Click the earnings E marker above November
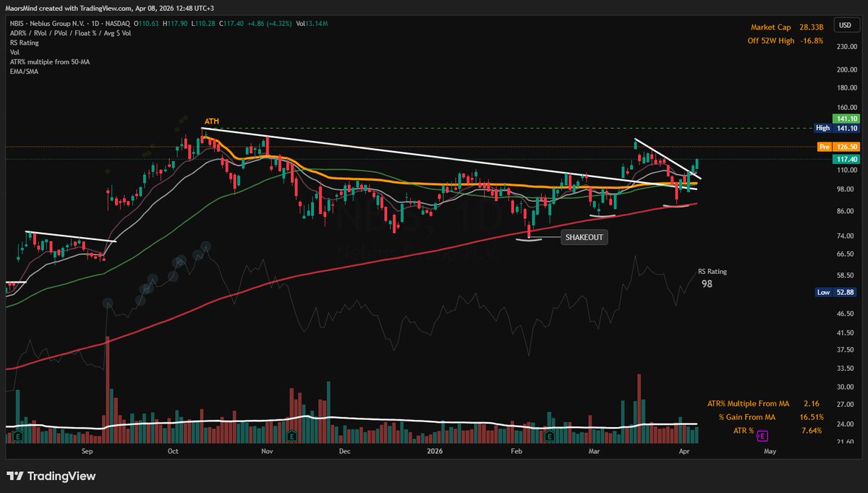The image size is (868, 493). pos(290,437)
